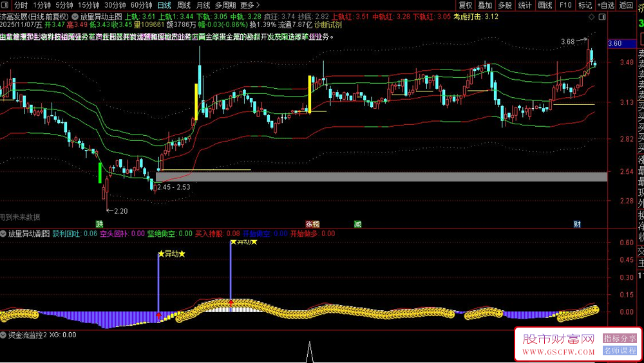Screen dimensions: 644x363
Task: Click the 坚绝做空 indicator value
Action: 169,234
